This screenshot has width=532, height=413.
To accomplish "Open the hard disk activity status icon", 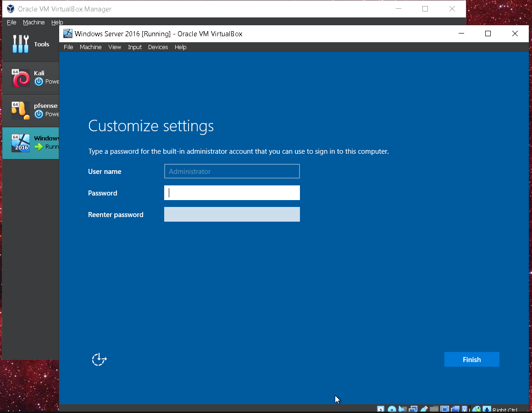I will [381, 408].
